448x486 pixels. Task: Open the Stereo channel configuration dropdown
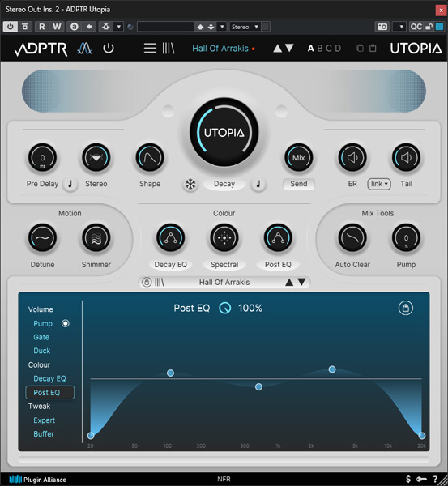click(x=245, y=27)
